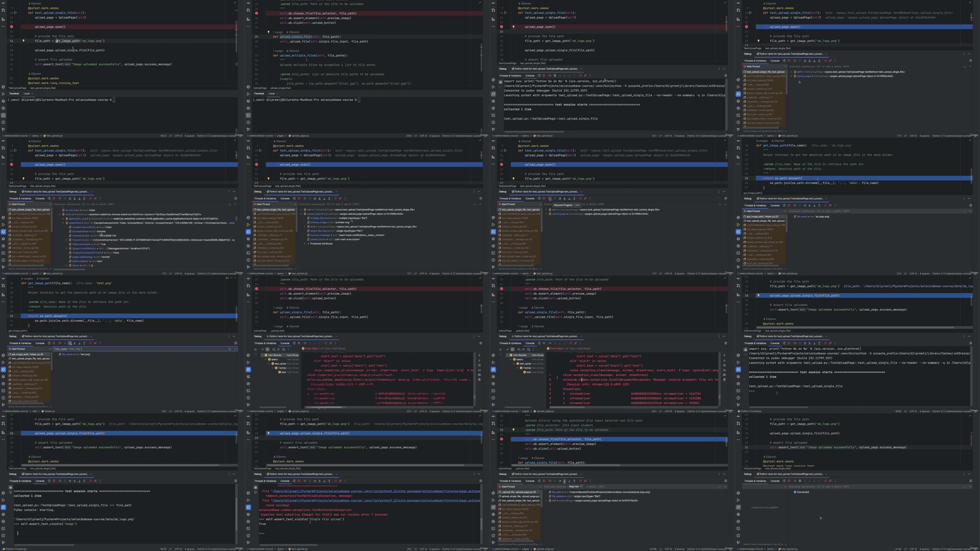Layout settings icon in Step Into tooltip panel

726,481
